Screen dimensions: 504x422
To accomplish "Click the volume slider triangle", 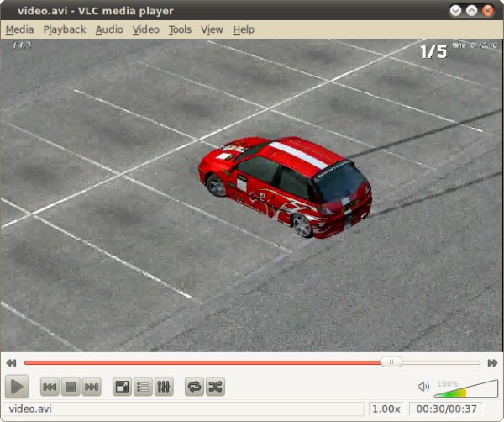I will 466,388.
